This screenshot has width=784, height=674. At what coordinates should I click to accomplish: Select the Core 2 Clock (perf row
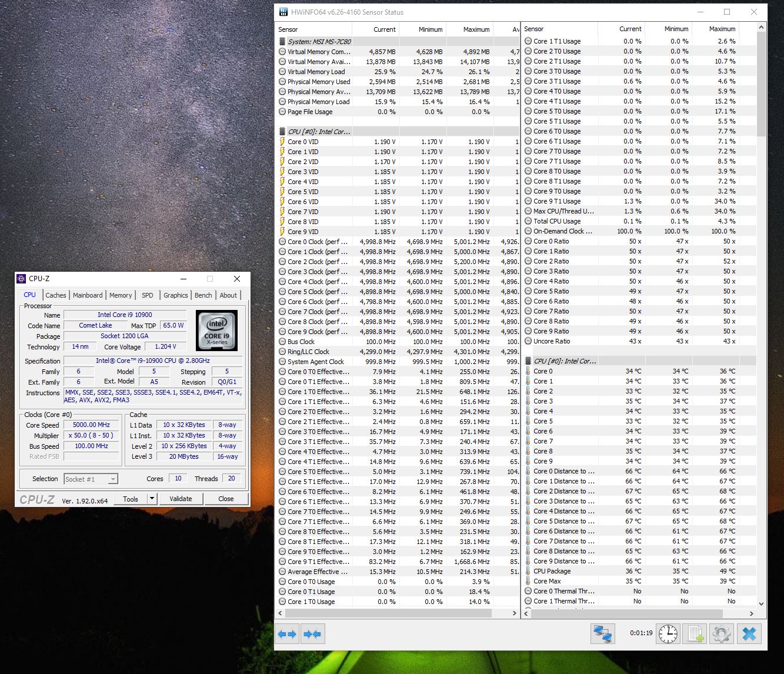pyautogui.click(x=398, y=262)
